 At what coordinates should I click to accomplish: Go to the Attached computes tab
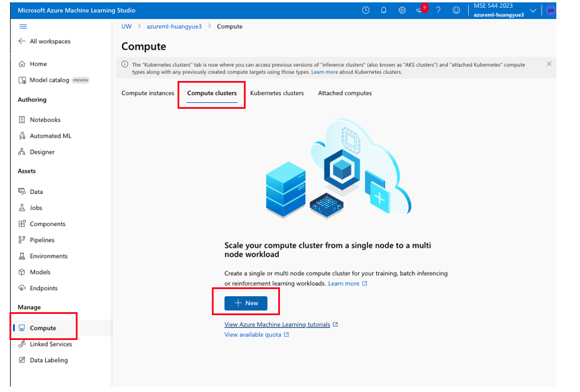point(344,93)
